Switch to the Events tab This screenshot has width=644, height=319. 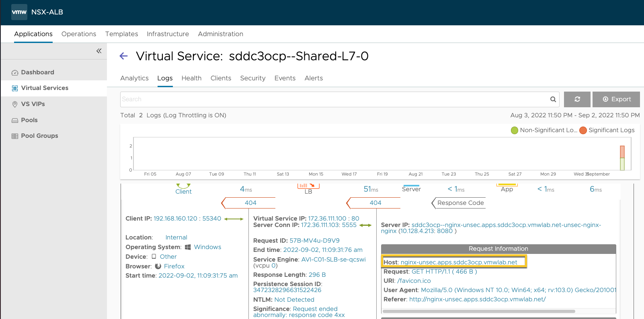pyautogui.click(x=285, y=78)
